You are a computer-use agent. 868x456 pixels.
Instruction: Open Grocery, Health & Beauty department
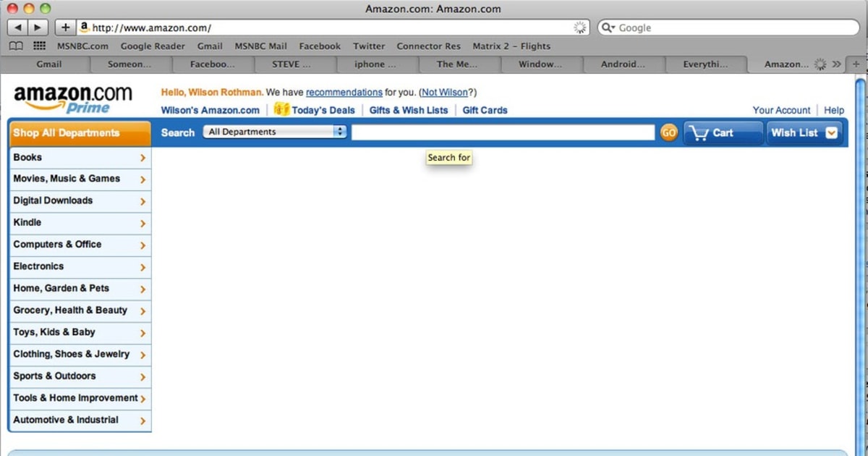[80, 311]
